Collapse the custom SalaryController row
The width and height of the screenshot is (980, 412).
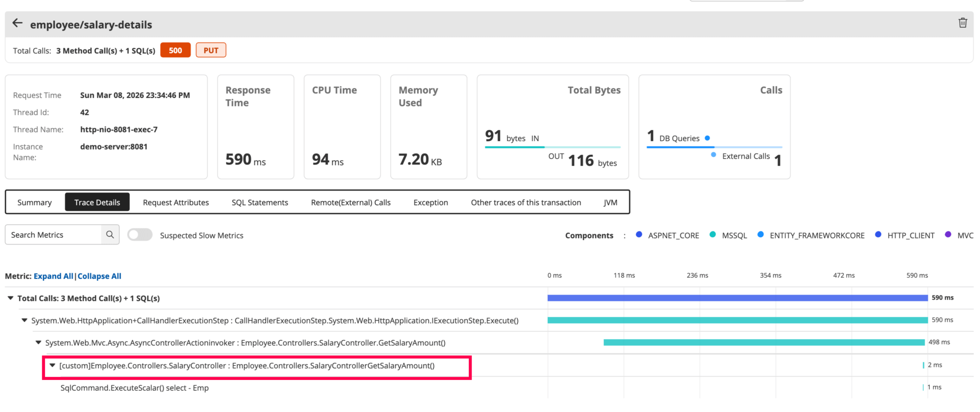click(x=53, y=366)
